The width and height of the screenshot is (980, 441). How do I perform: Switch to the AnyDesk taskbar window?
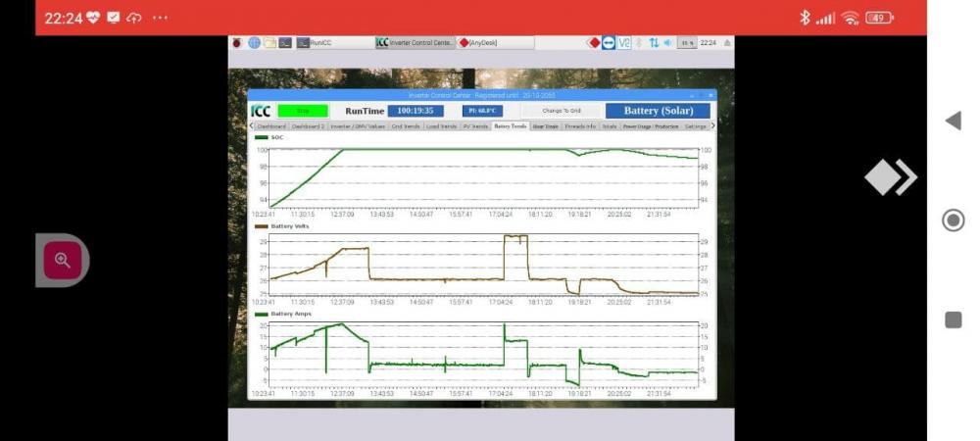(495, 42)
